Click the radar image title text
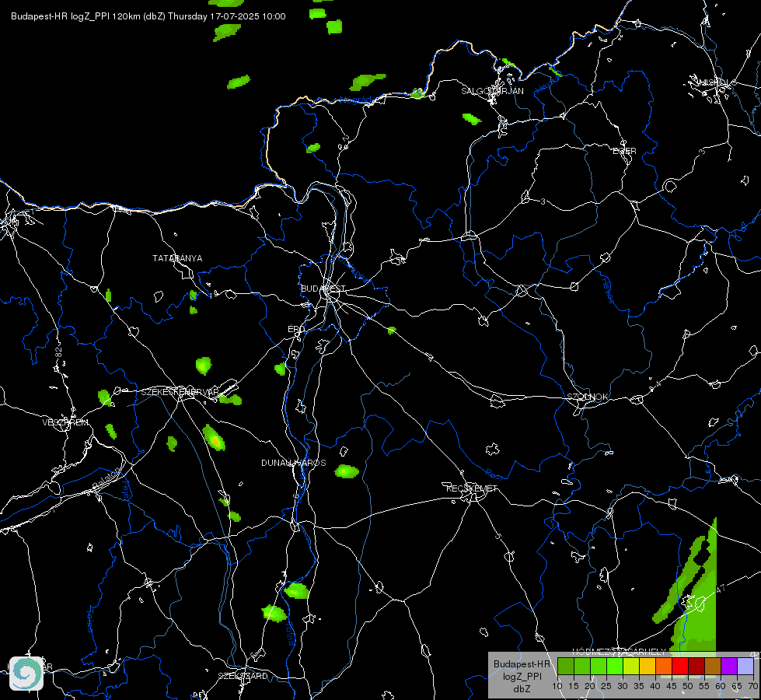The height and width of the screenshot is (700, 761). [148, 16]
